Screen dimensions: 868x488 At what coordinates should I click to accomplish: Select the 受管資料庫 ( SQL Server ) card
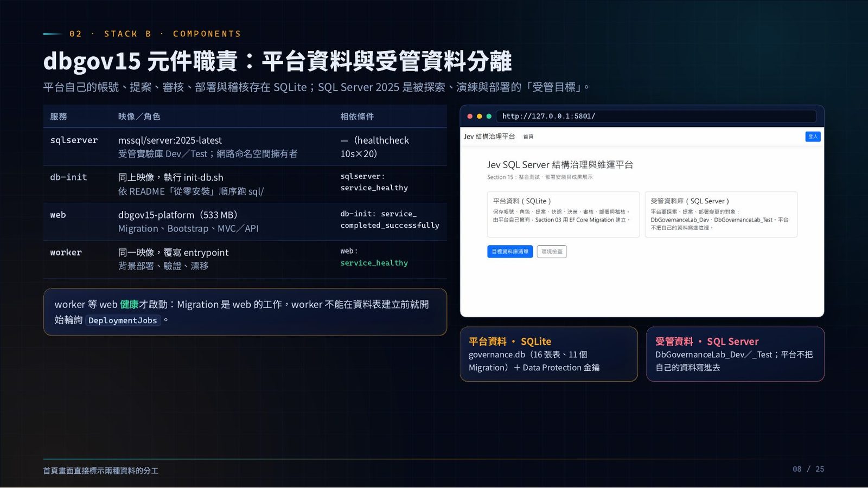tap(721, 214)
